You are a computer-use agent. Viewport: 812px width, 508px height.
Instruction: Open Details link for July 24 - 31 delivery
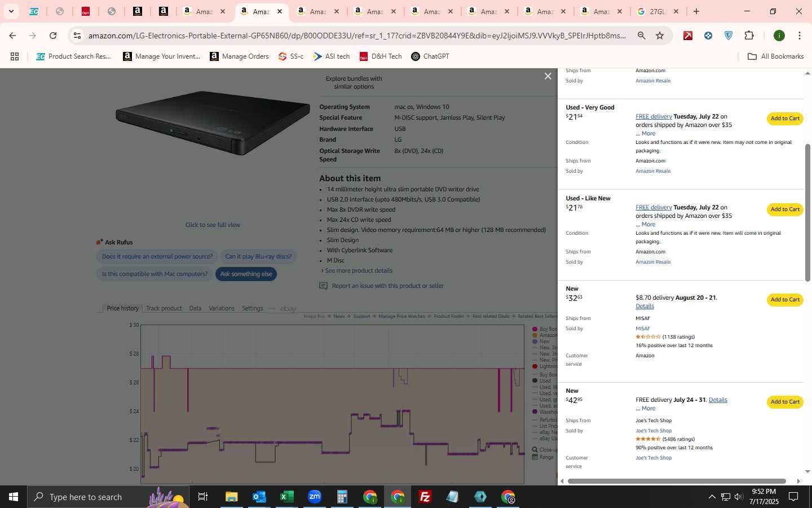718,400
